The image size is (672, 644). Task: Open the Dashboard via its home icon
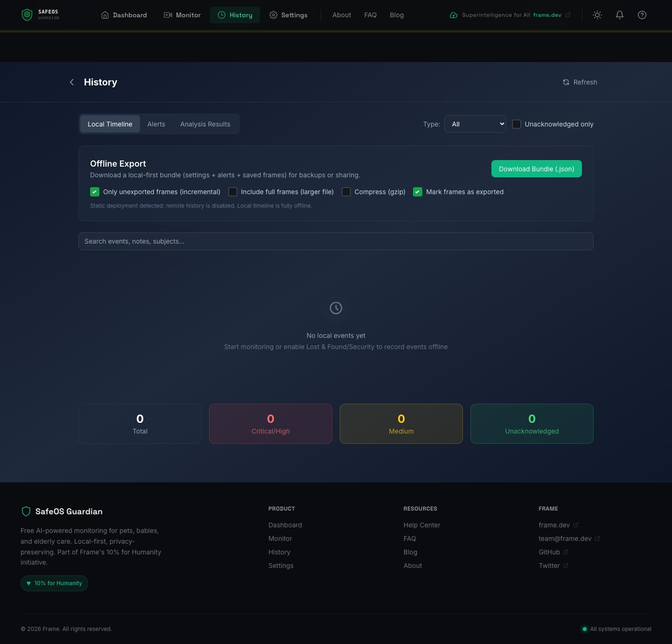tap(105, 15)
